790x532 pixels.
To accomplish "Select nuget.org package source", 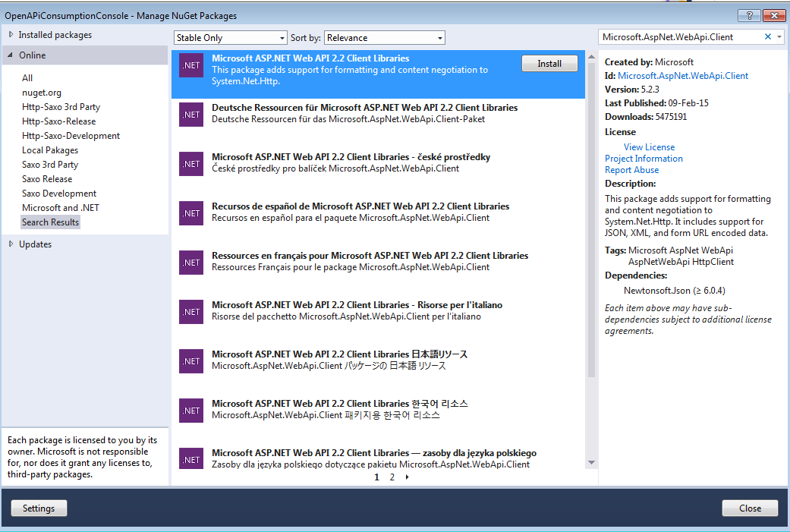I will click(x=42, y=93).
